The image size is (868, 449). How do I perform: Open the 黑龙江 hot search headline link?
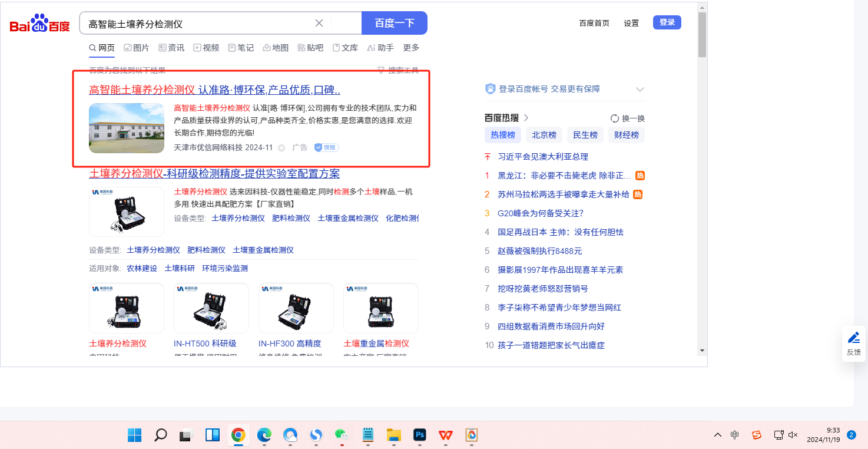(564, 176)
